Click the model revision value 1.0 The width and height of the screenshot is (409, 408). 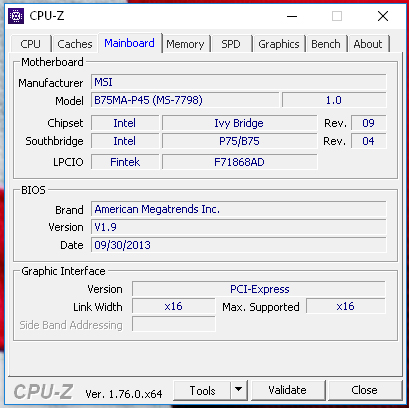[x=334, y=100]
